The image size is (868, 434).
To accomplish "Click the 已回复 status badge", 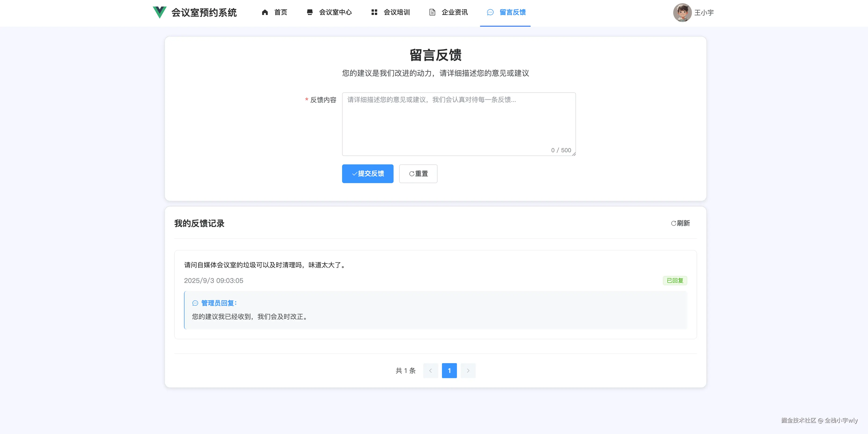I will click(675, 280).
